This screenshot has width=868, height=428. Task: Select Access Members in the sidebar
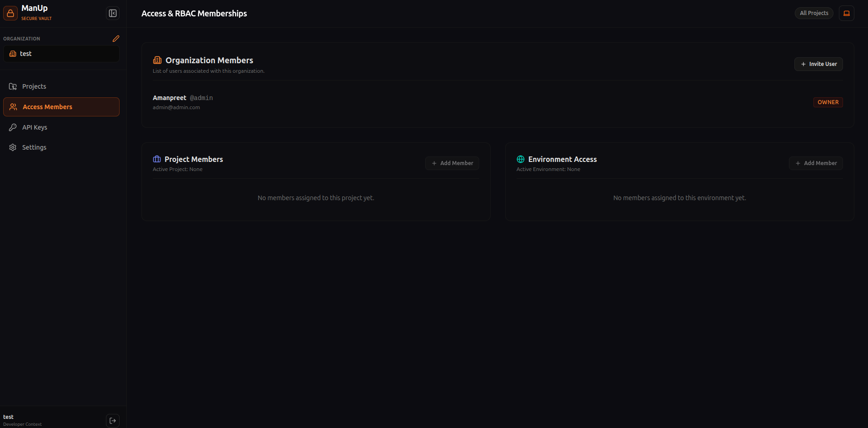pyautogui.click(x=61, y=107)
